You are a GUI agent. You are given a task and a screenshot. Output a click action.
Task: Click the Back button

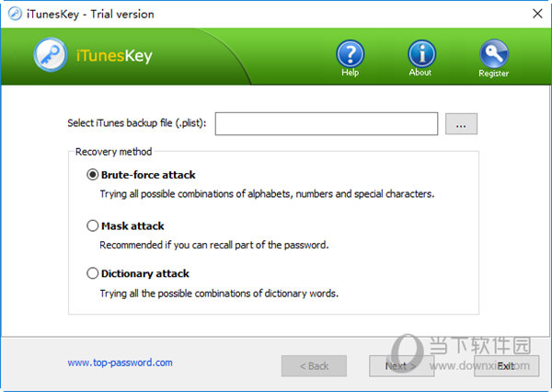[314, 366]
